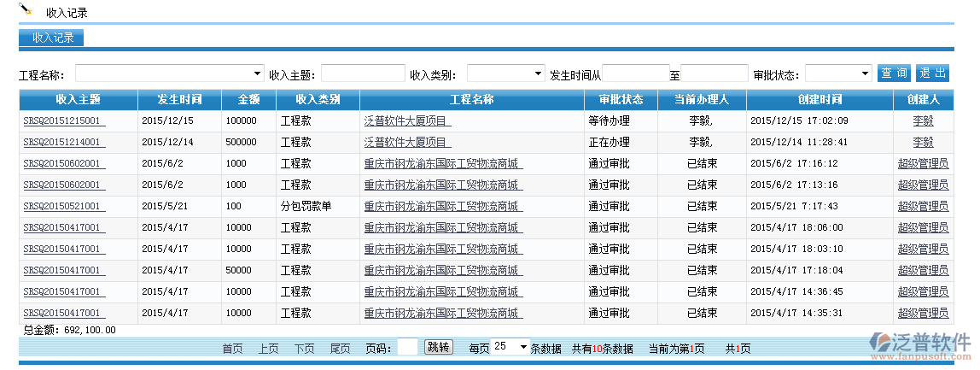Open 泛普软件大厦项目 link in first row
Screen dimensions: 980x370
tap(407, 121)
